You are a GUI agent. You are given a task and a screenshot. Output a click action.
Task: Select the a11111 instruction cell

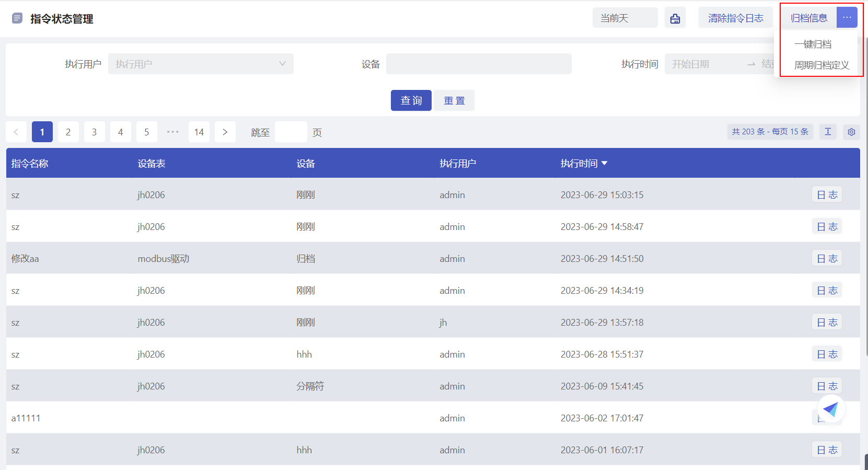(x=26, y=418)
